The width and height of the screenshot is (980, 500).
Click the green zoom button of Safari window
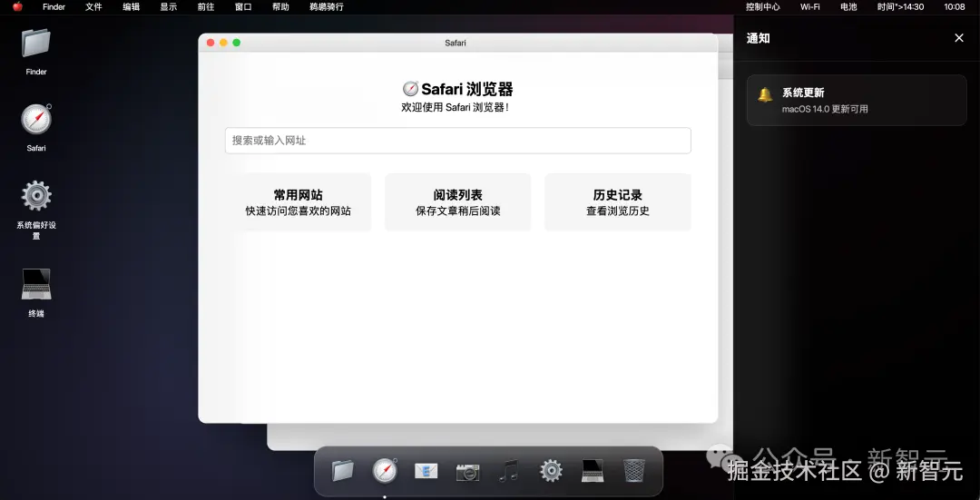[236, 43]
